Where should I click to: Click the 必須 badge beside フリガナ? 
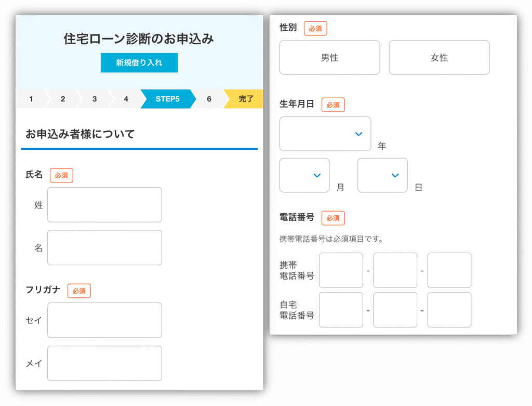point(79,291)
